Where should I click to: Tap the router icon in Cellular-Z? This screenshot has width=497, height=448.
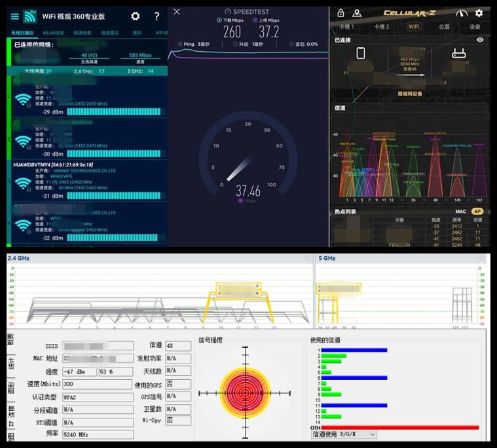tap(458, 53)
